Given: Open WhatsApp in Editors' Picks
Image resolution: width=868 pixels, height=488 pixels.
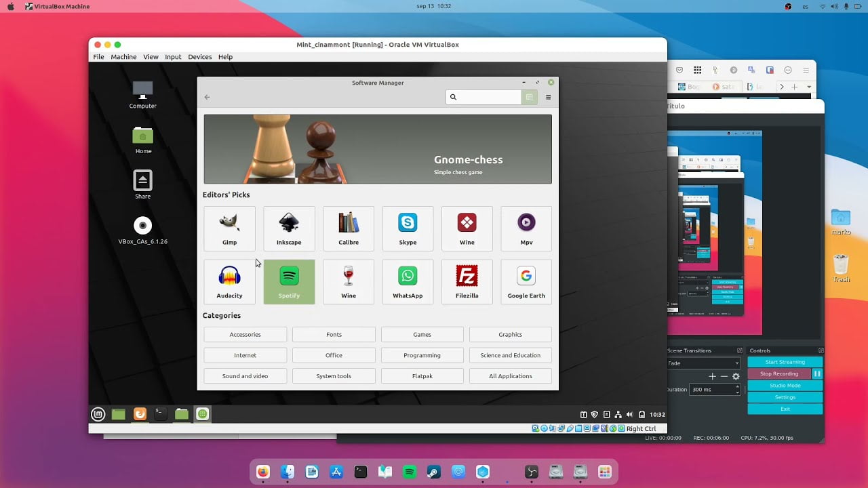Looking at the screenshot, I should [408, 282].
